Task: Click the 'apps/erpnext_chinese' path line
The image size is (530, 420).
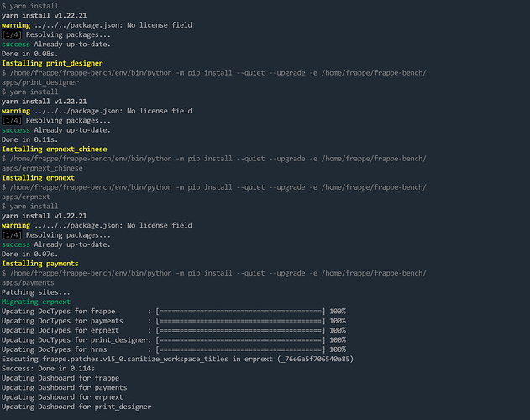Action: (x=42, y=168)
